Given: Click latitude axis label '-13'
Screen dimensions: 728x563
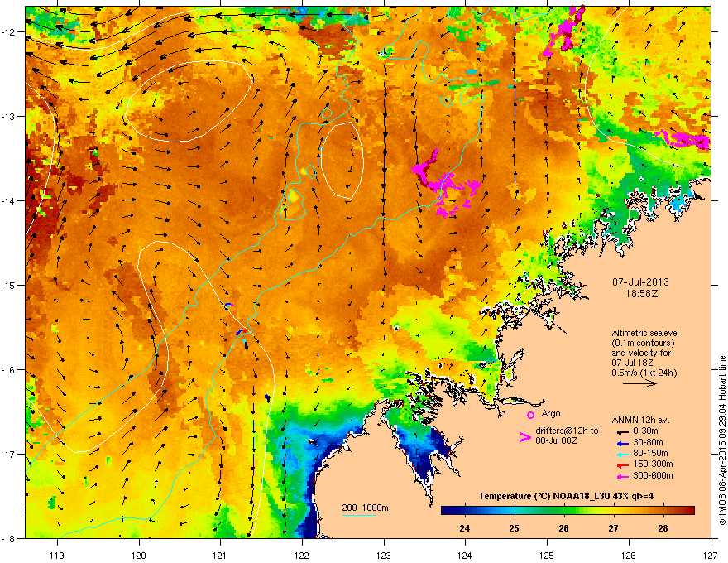Looking at the screenshot, I should click(x=8, y=117).
